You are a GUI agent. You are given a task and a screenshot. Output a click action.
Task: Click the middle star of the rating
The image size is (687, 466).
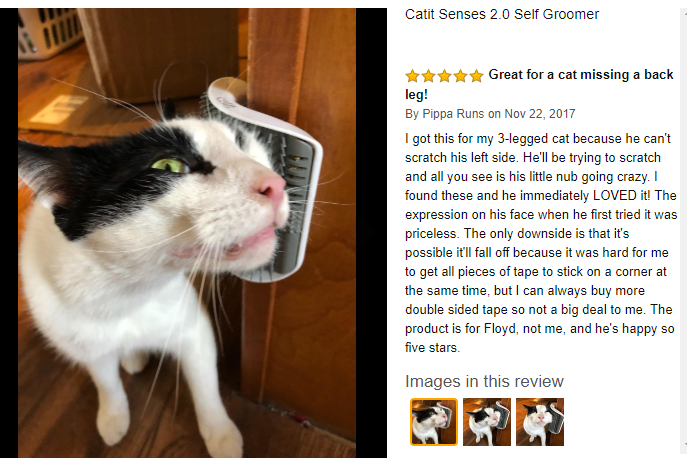(444, 76)
